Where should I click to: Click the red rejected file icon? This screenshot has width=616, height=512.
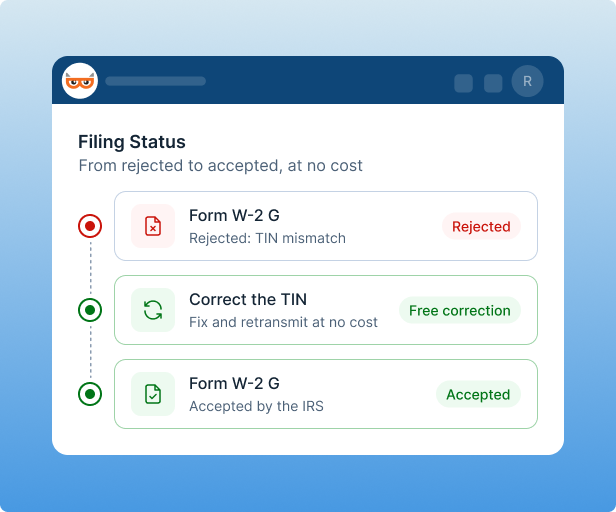point(153,226)
